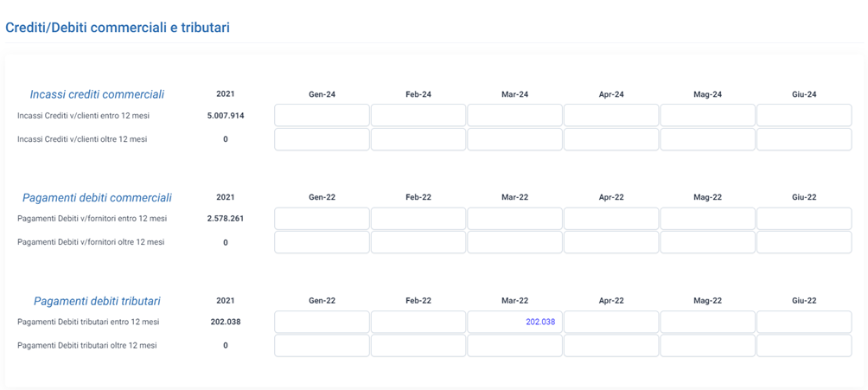The image size is (868, 390).
Task: Click Gen-24 field for Incassi Crediti entro 12 mesi
Action: [322, 115]
